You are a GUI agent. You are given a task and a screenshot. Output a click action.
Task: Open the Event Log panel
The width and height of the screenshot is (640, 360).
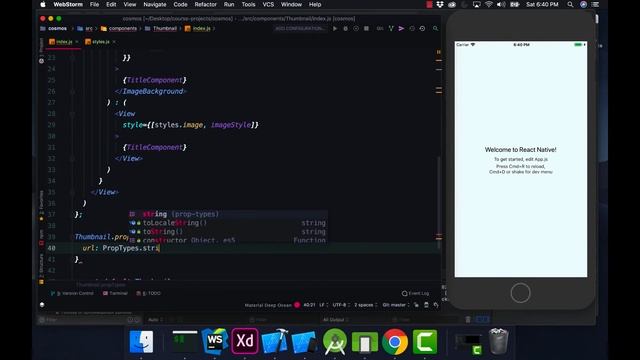416,293
